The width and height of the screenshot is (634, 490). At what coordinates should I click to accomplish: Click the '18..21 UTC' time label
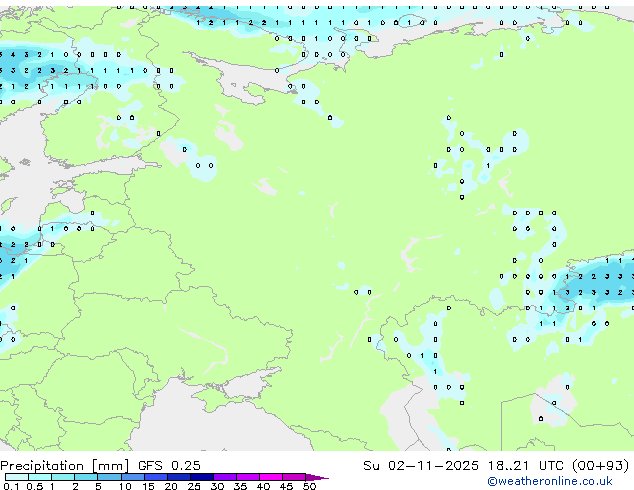(525, 466)
